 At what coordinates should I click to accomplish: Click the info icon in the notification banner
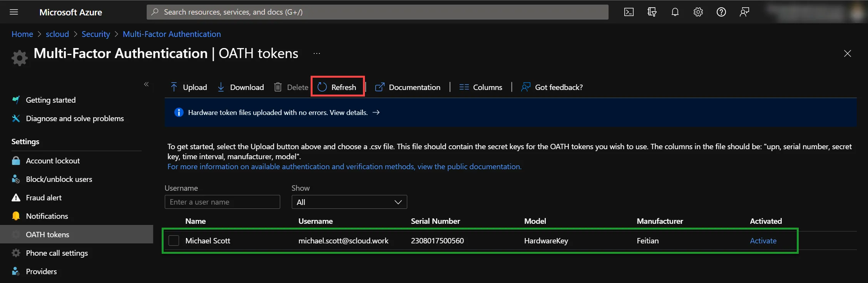coord(179,112)
